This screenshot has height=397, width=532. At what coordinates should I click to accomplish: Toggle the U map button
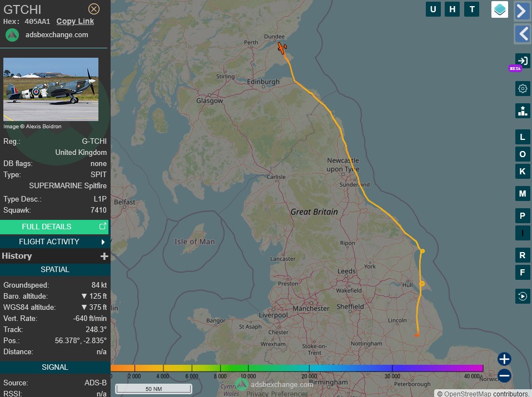click(x=433, y=9)
